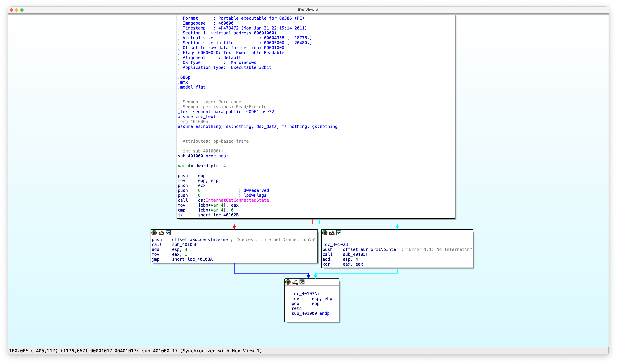617x364 pixels.
Task: Click the pencil icon on the loc_40103A node
Action: (x=295, y=282)
